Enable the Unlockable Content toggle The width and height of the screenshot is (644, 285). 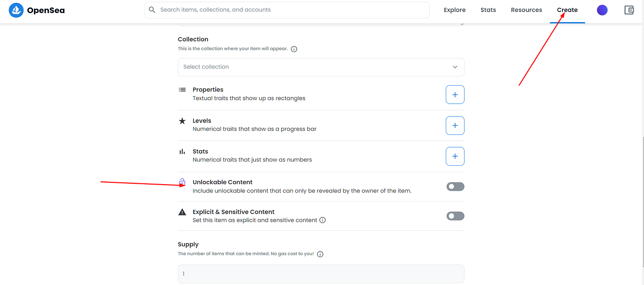[455, 186]
